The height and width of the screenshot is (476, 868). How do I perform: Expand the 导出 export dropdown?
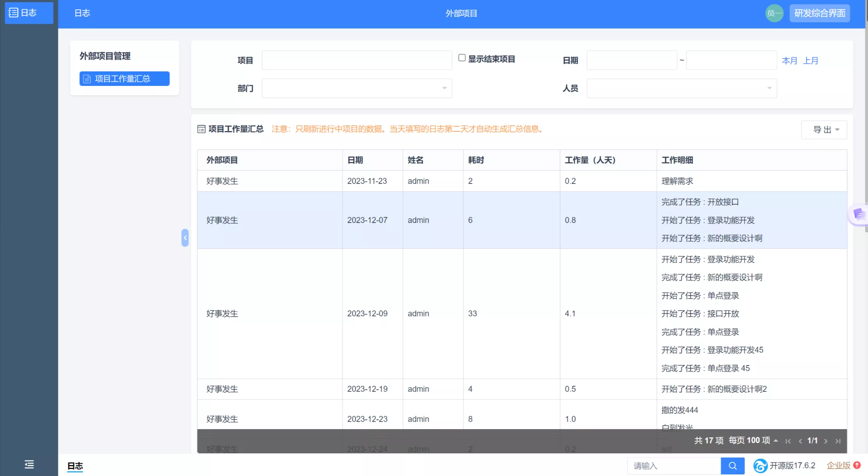coord(824,130)
